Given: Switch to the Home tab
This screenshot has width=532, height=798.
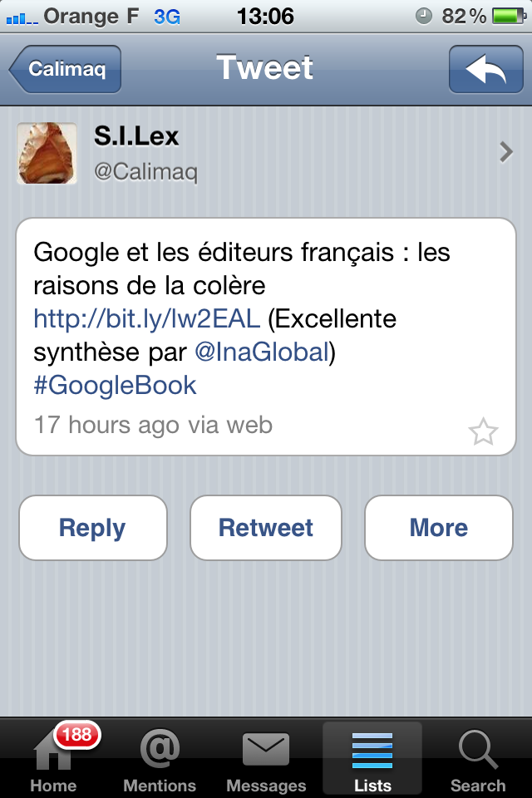Looking at the screenshot, I should click(x=53, y=760).
